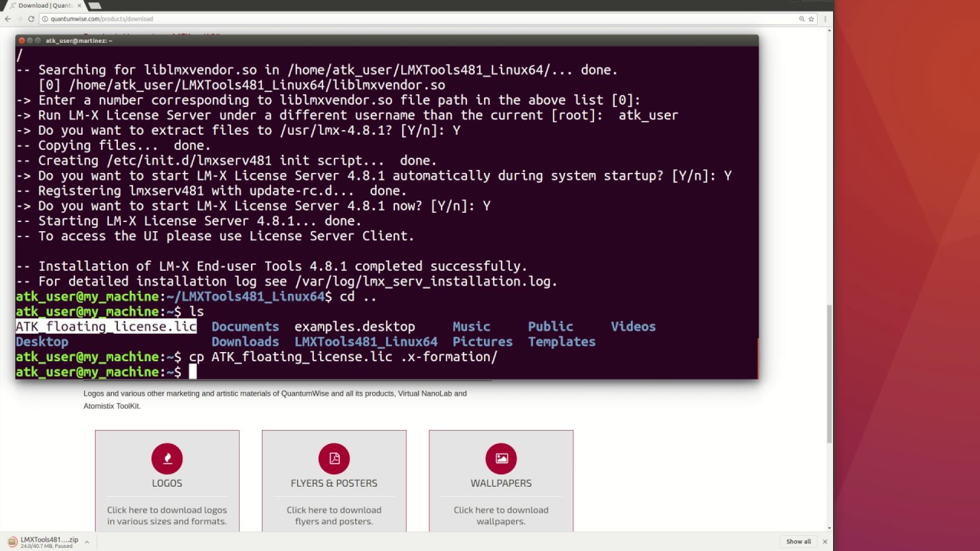Click the terminal title atk_user@martinez
This screenshot has height=551, width=980.
click(x=79, y=41)
